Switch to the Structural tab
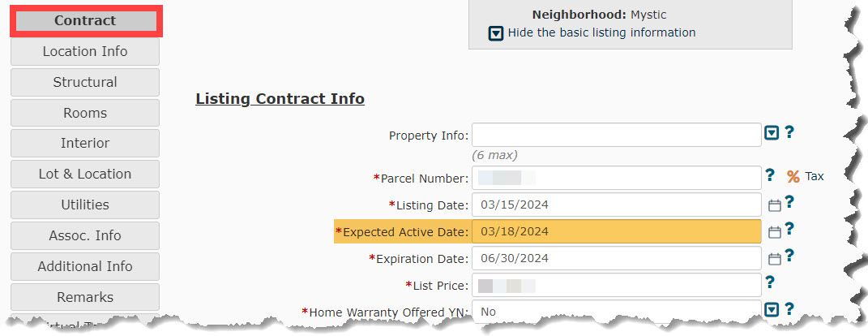868x336 pixels. 85,82
